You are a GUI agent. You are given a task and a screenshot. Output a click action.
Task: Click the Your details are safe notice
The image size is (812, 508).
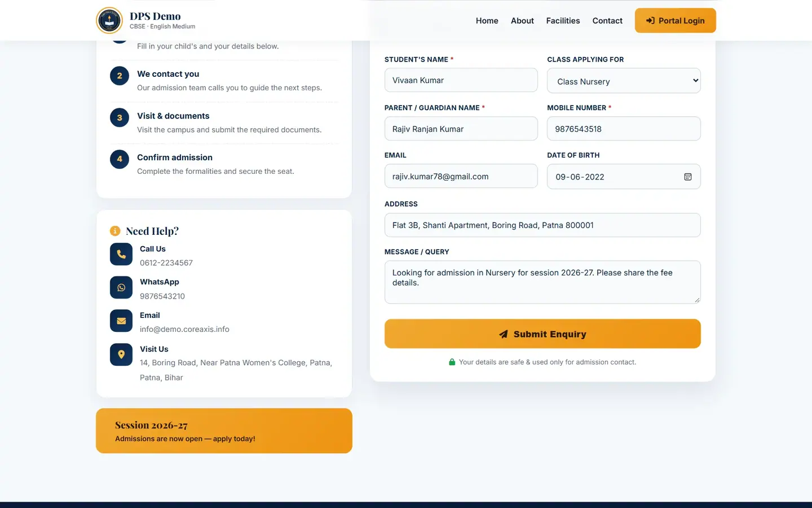click(547, 362)
